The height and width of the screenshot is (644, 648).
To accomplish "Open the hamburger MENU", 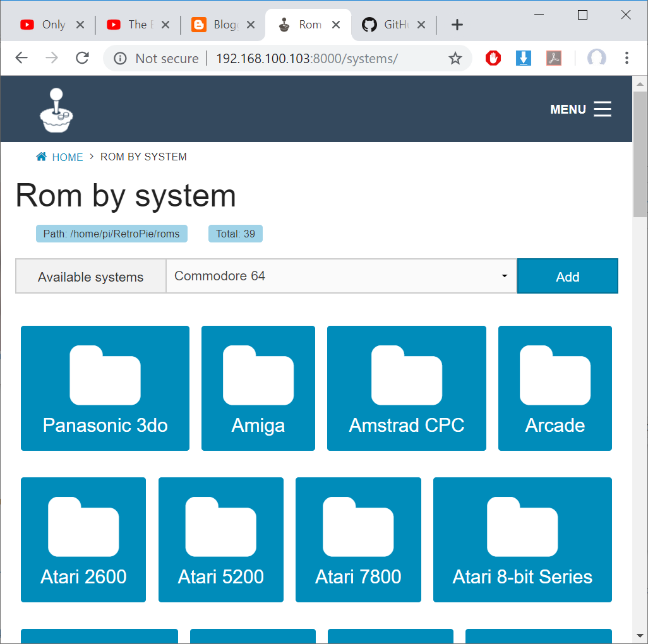I will click(580, 109).
